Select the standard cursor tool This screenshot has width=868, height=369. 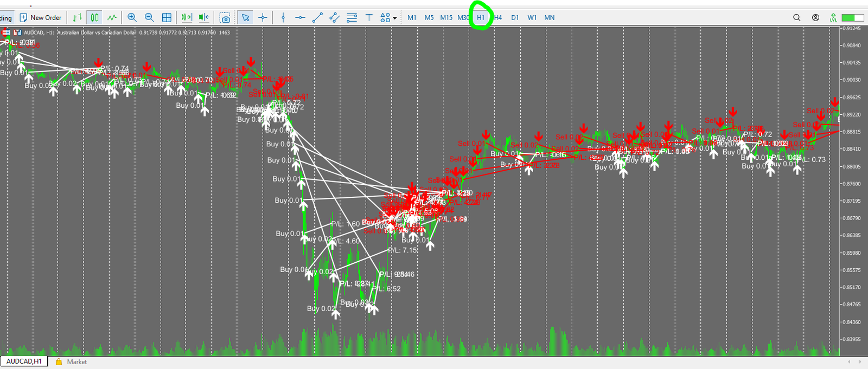pyautogui.click(x=245, y=17)
